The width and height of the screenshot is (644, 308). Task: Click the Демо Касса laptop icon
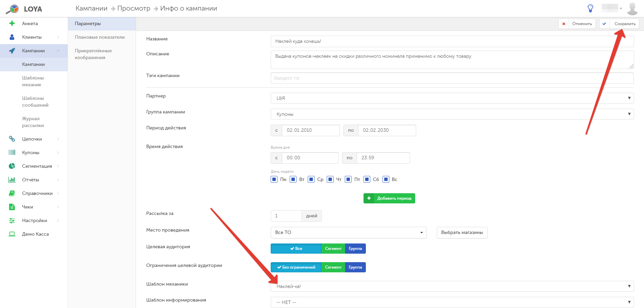click(12, 234)
